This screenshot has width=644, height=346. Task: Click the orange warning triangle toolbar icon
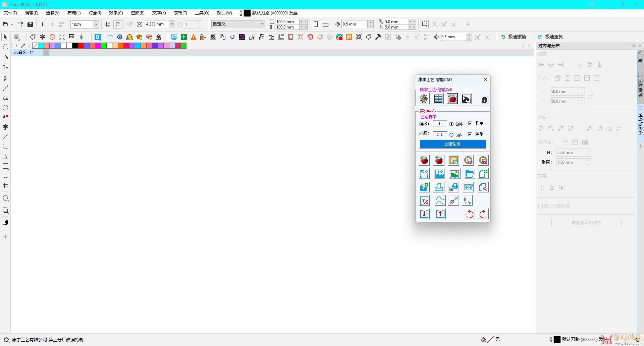[x=194, y=37]
